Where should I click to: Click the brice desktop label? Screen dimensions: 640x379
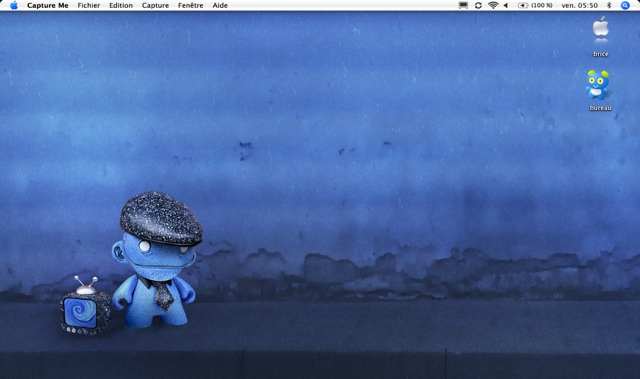pos(600,54)
